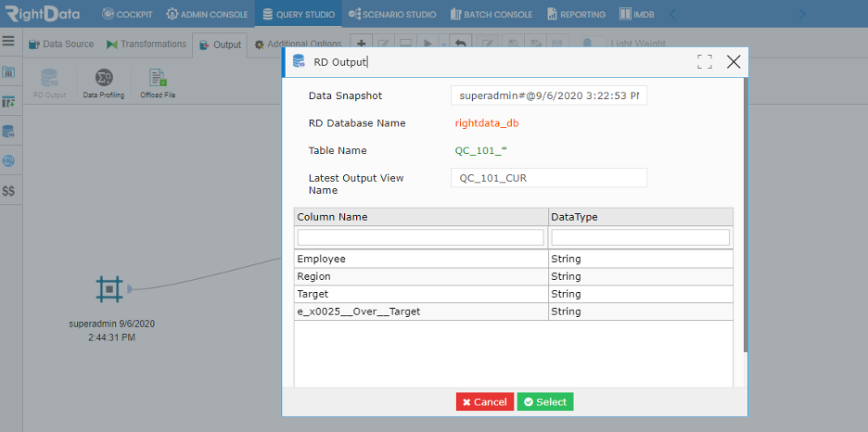The height and width of the screenshot is (432, 868).
Task: Click the Offload File icon
Action: (x=158, y=83)
